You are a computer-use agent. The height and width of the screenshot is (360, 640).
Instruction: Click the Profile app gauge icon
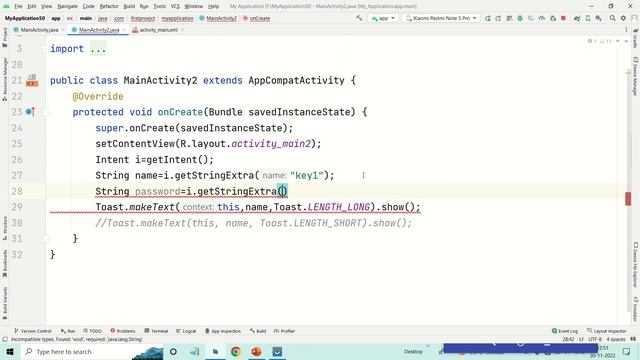(x=542, y=18)
